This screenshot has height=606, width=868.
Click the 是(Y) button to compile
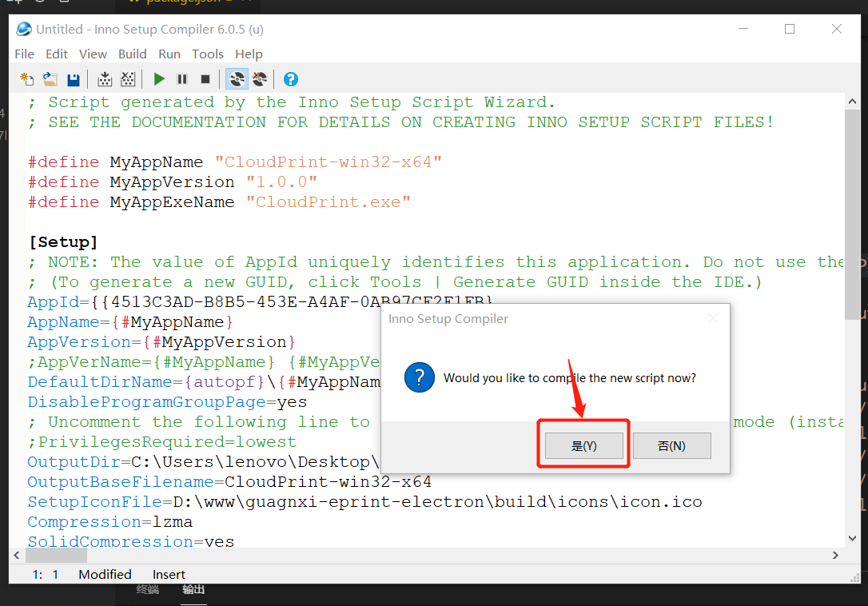583,446
